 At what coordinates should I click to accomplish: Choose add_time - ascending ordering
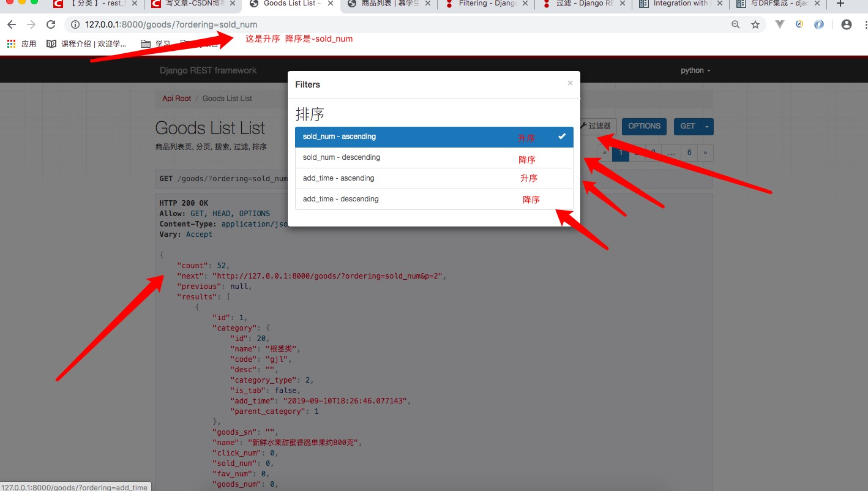[x=434, y=179]
